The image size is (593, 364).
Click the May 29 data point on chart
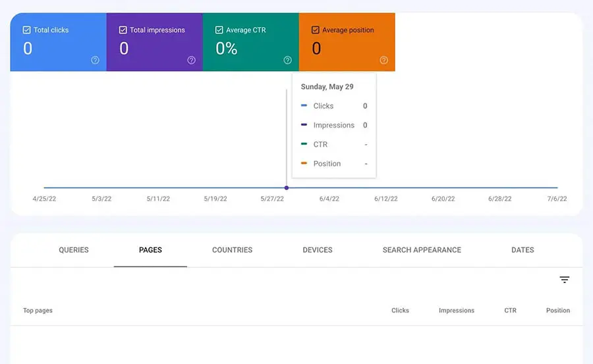click(x=286, y=188)
